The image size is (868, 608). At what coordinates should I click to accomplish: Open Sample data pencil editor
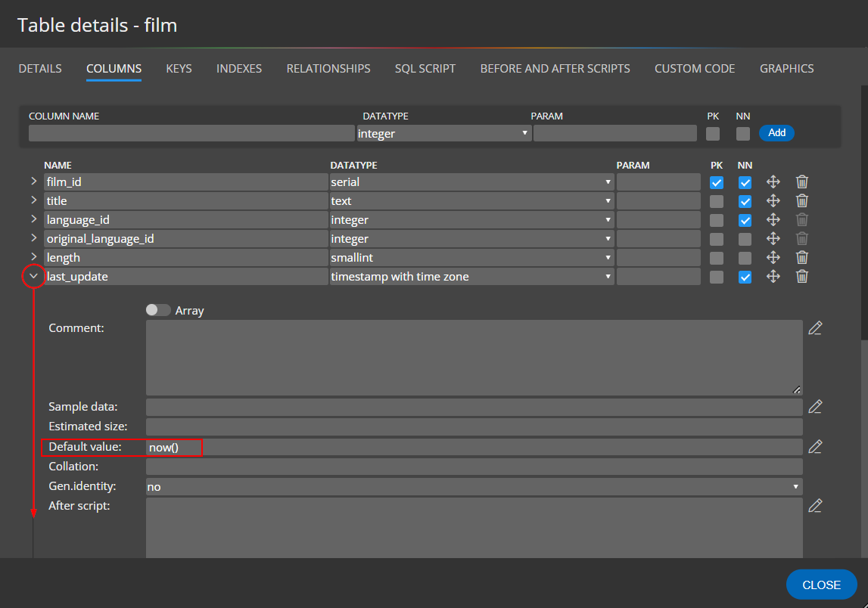[x=815, y=406]
